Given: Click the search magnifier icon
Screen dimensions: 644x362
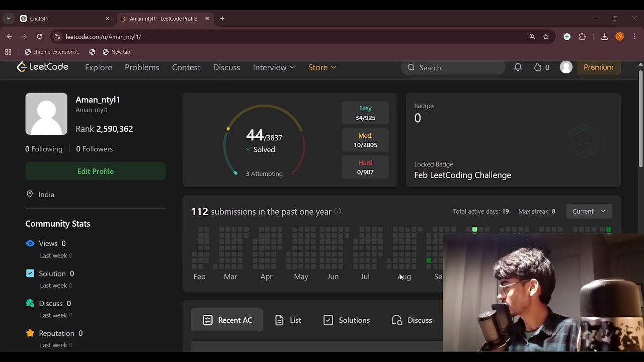Looking at the screenshot, I should [411, 67].
